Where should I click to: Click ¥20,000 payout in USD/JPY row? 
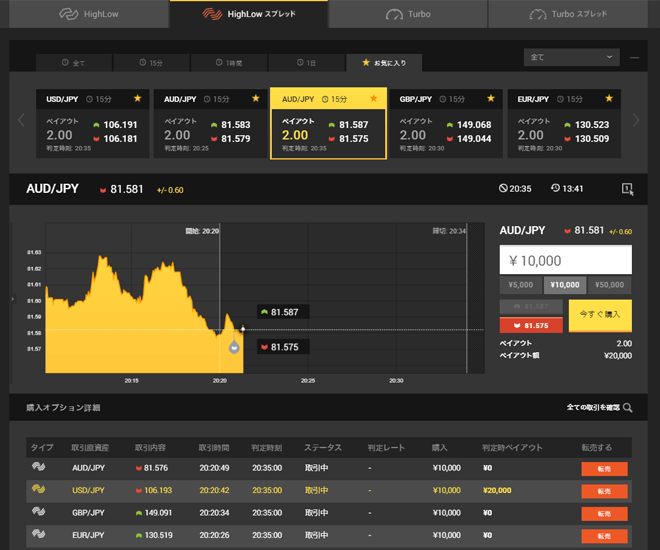pos(497,490)
